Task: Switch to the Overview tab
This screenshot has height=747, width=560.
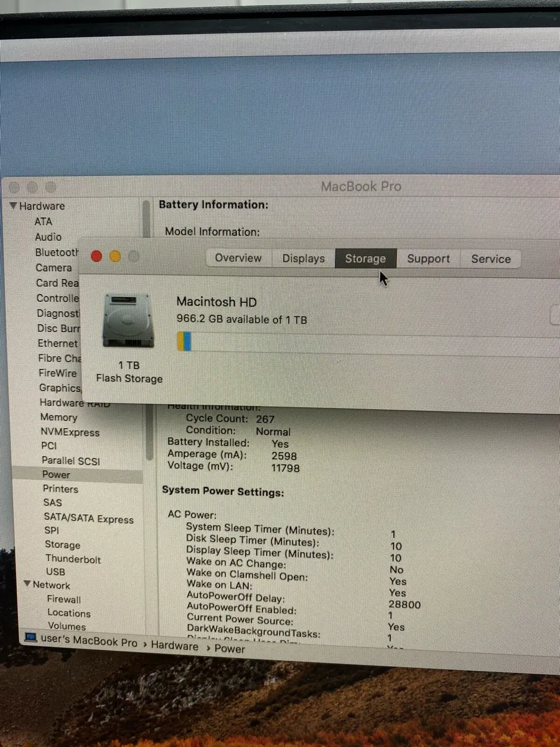Action: 238,258
